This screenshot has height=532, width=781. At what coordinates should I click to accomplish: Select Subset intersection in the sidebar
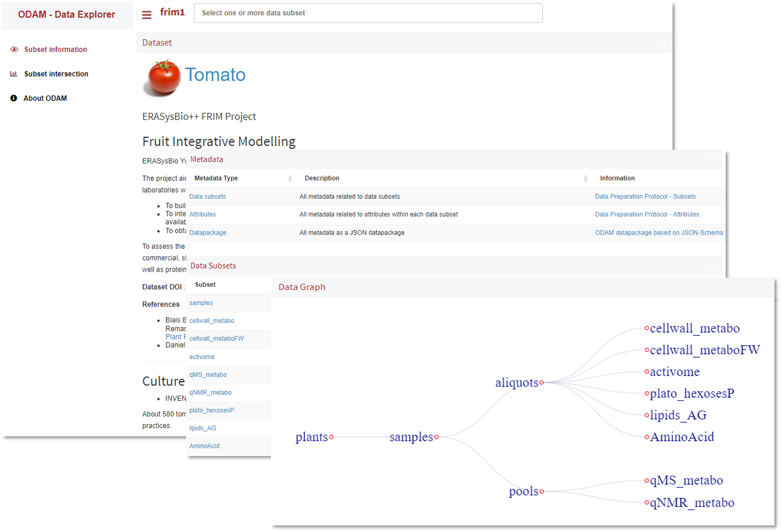pyautogui.click(x=56, y=73)
